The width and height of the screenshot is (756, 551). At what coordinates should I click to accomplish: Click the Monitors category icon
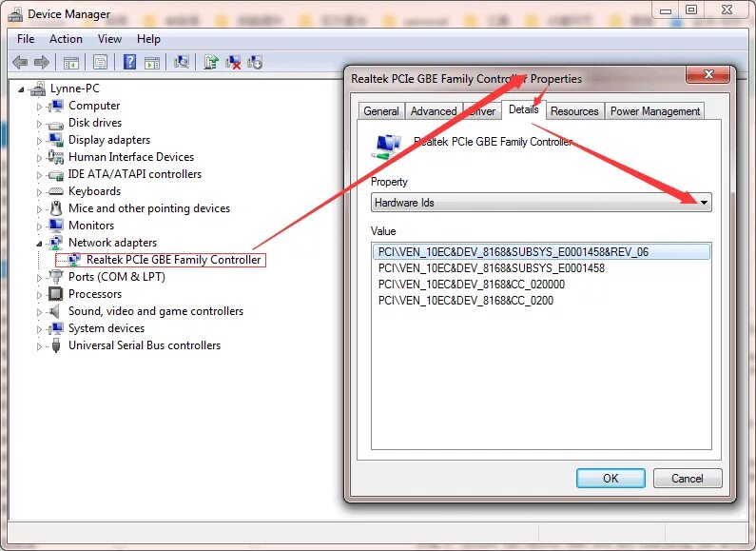tap(56, 226)
